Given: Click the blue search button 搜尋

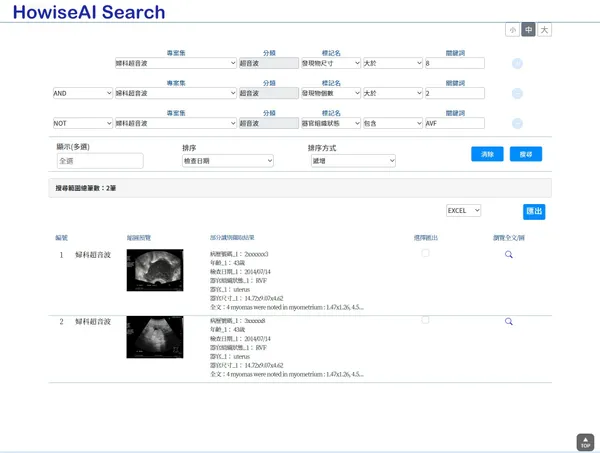Looking at the screenshot, I should [526, 154].
